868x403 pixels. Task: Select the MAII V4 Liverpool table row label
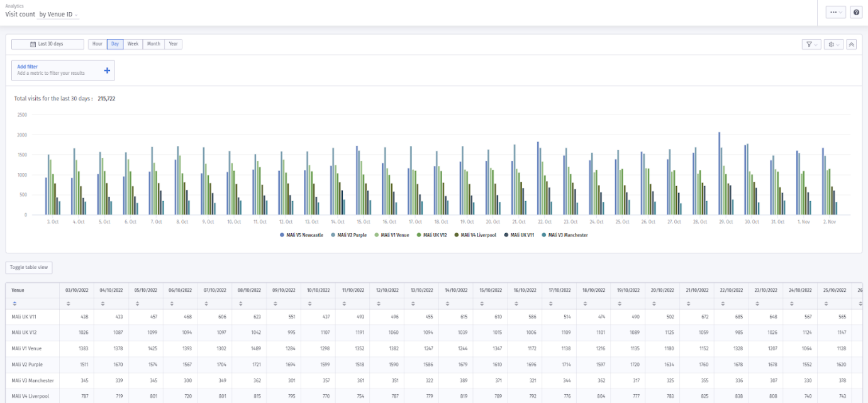30,396
